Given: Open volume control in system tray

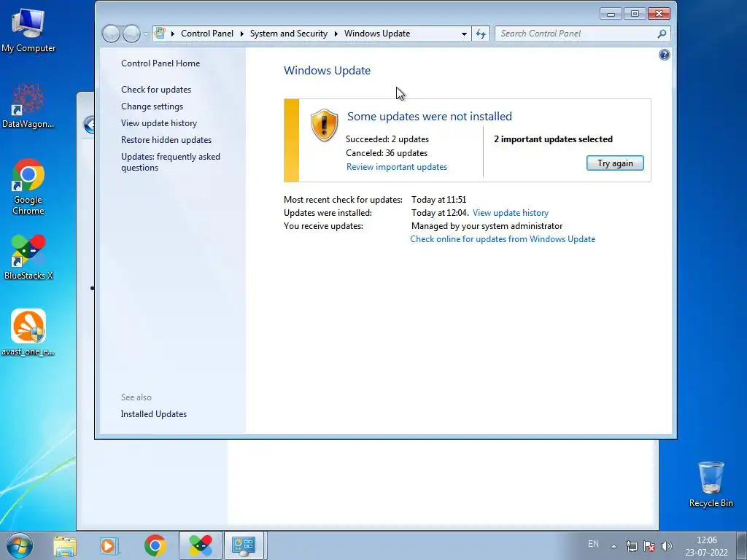Looking at the screenshot, I should point(667,546).
